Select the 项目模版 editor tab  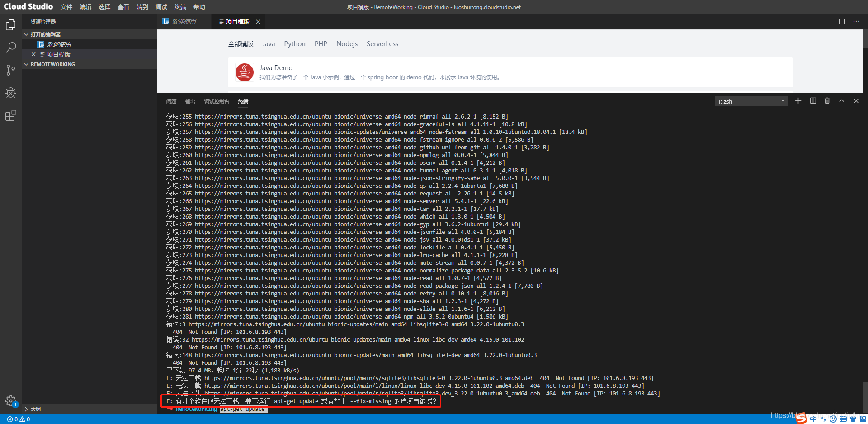[238, 22]
